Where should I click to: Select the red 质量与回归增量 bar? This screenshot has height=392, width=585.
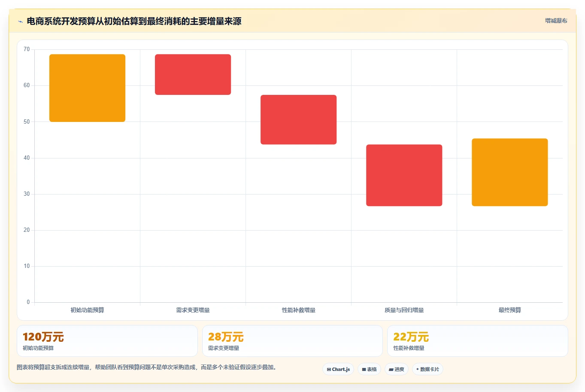[404, 175]
